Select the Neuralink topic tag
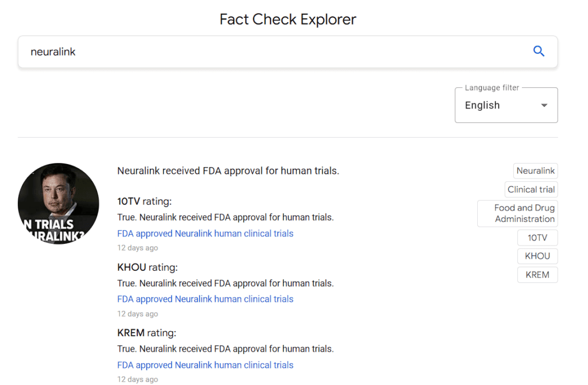 (535, 170)
